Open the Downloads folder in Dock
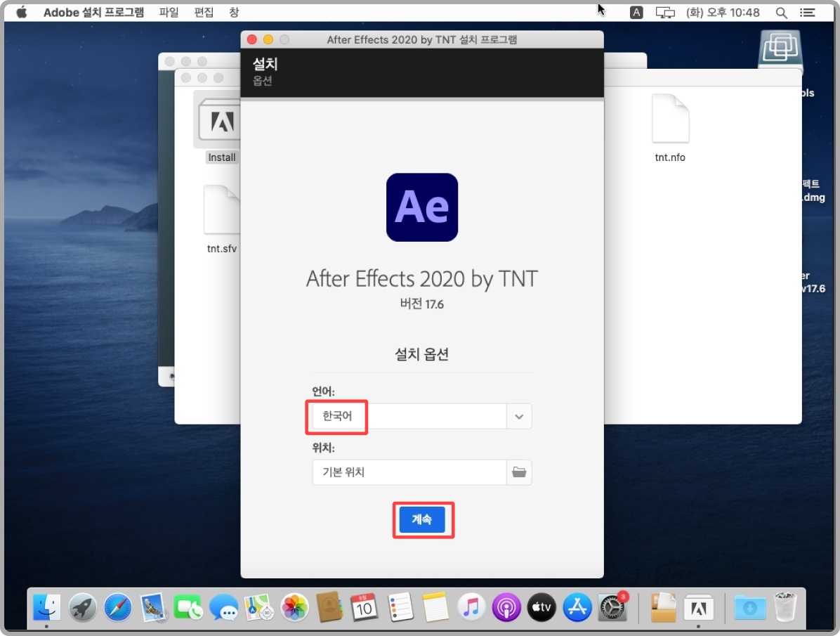 point(749,608)
